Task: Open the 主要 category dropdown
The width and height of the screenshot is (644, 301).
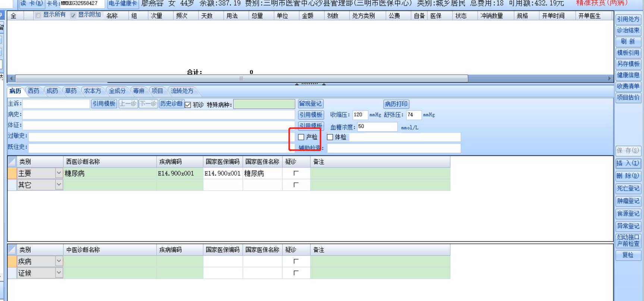Action: (59, 173)
